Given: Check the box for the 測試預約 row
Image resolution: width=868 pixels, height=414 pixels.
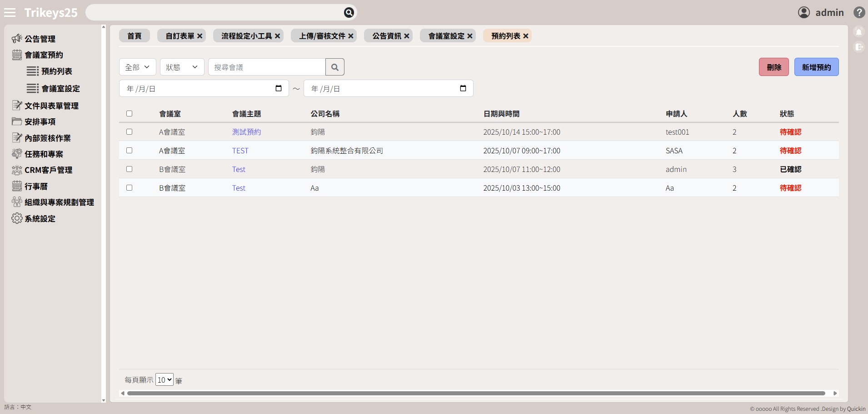Looking at the screenshot, I should (130, 132).
